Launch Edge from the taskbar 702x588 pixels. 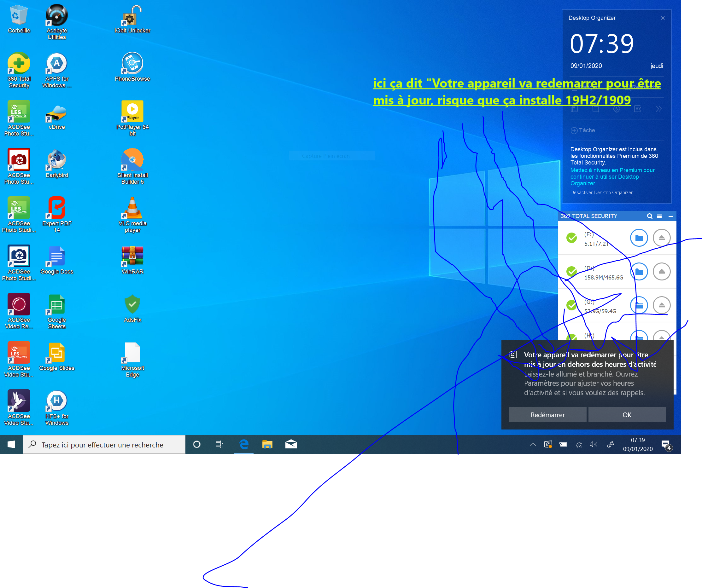tap(244, 444)
